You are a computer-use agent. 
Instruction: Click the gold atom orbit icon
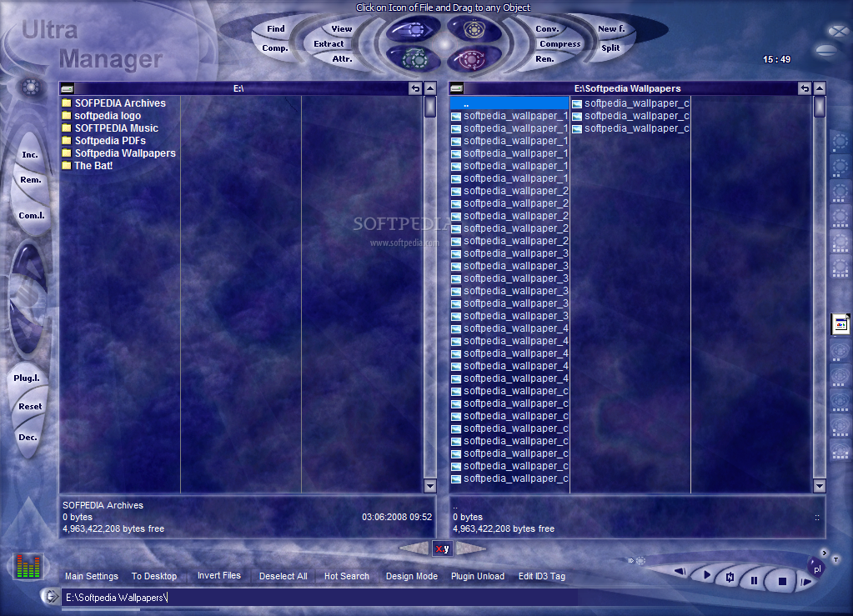[474, 29]
